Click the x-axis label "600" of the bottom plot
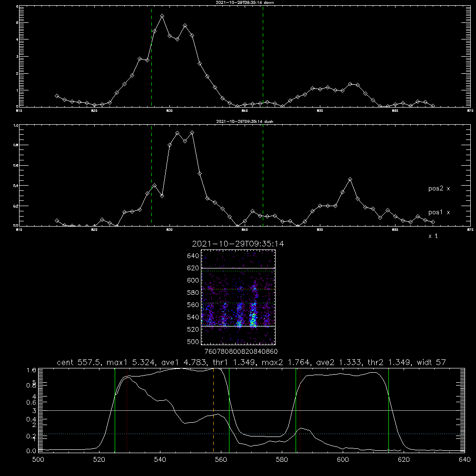476x476 pixels. tap(343, 460)
